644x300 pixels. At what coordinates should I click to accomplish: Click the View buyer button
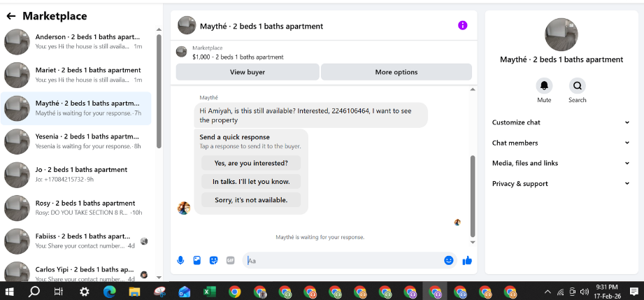[248, 72]
